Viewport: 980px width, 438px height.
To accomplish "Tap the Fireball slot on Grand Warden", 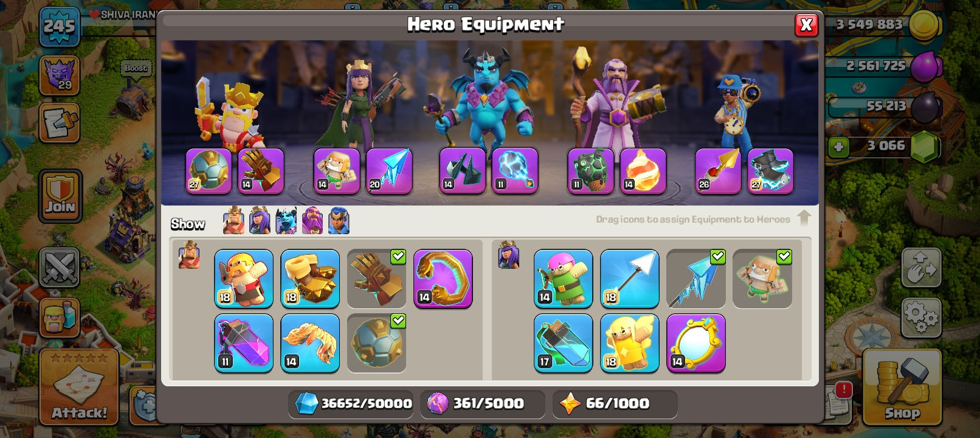I will tap(643, 171).
